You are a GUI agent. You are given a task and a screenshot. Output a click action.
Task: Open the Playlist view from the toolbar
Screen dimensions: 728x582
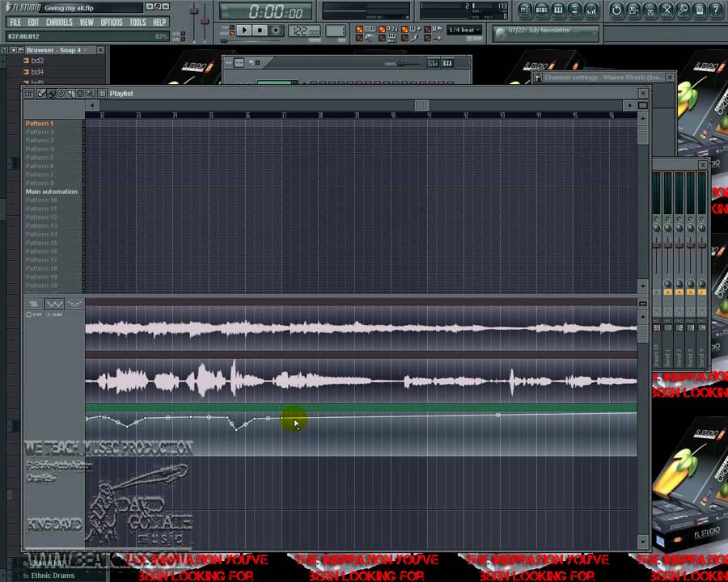tap(525, 11)
